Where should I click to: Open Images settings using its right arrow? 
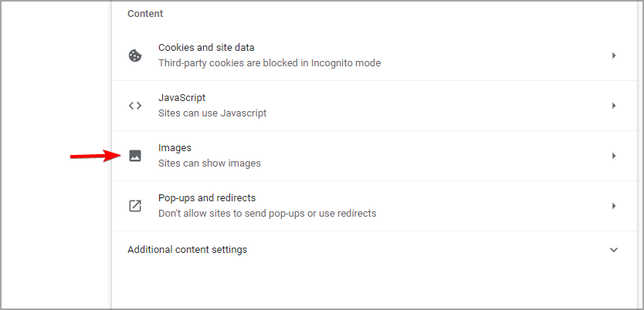pyautogui.click(x=614, y=156)
